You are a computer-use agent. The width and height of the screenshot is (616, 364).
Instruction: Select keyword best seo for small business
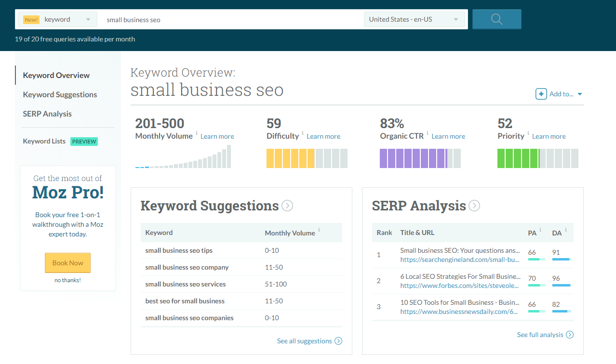(185, 301)
